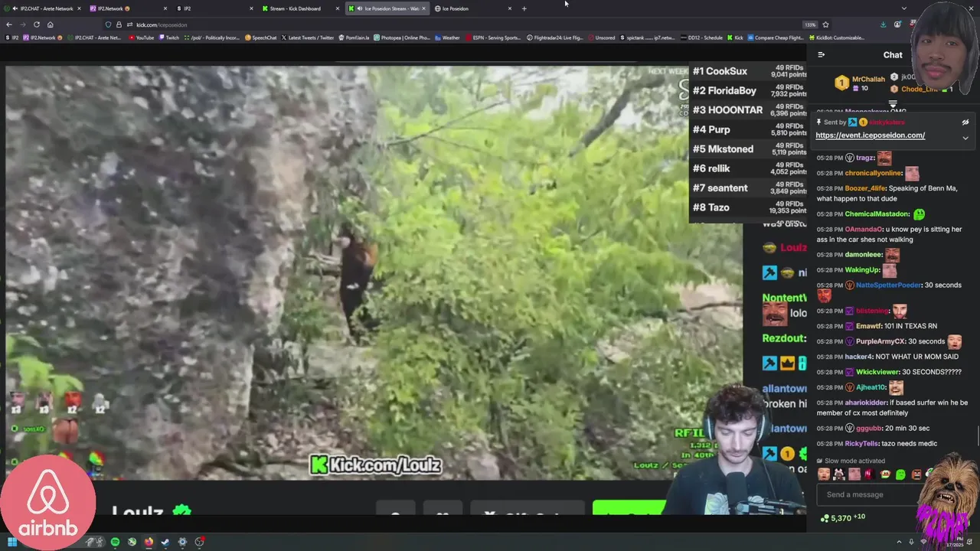Open the event.iceposeidon.com link
Viewport: 980px width, 551px height.
(x=870, y=135)
